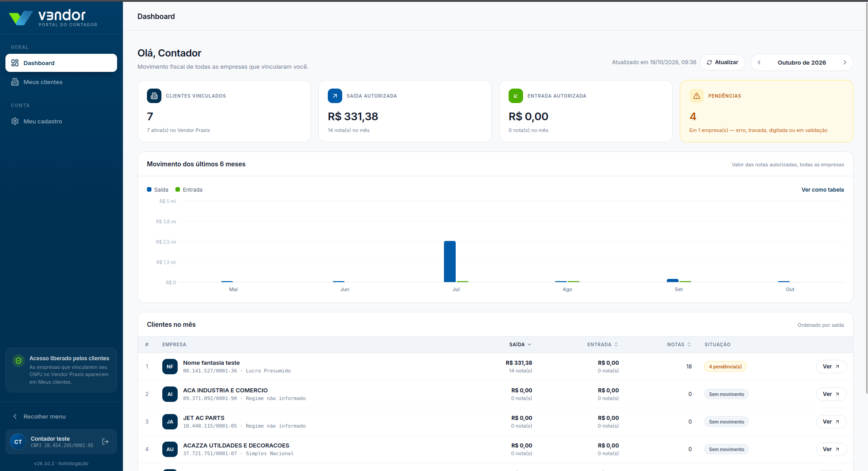Click the Saída Autorizada arrow icon
The image size is (868, 471).
pyautogui.click(x=335, y=96)
